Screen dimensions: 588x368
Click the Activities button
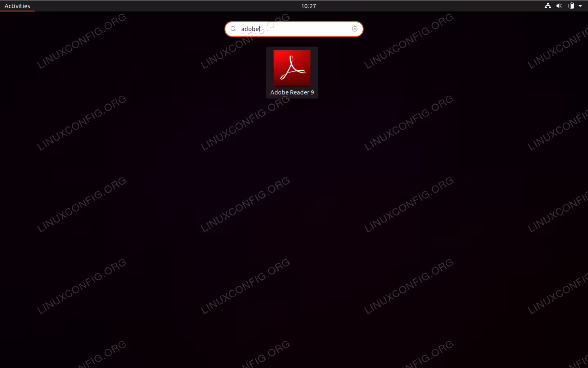17,6
